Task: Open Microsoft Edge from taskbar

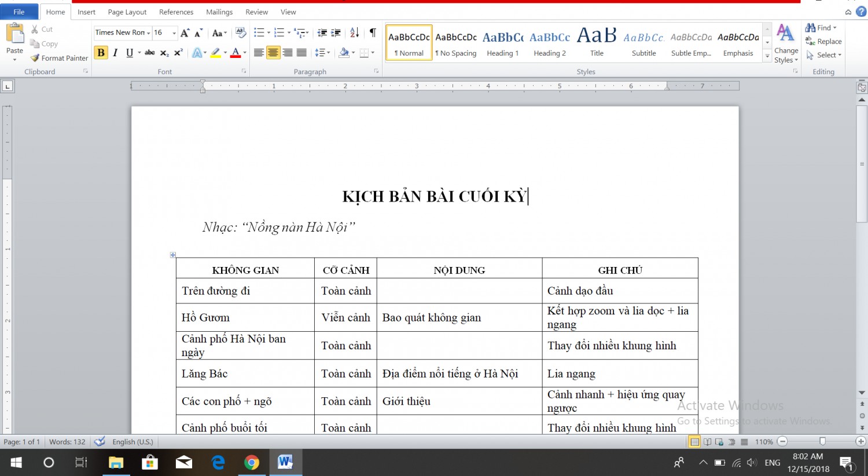Action: [x=218, y=462]
